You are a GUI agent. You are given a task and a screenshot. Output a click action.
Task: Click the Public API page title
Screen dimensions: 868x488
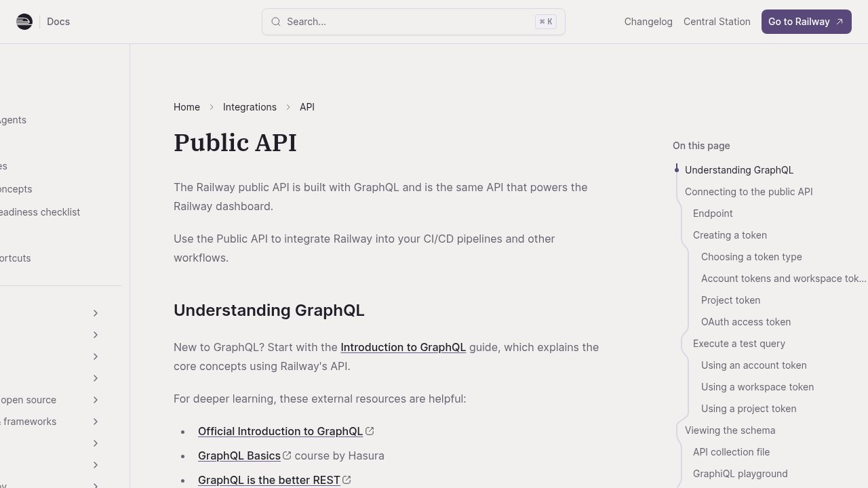point(235,143)
